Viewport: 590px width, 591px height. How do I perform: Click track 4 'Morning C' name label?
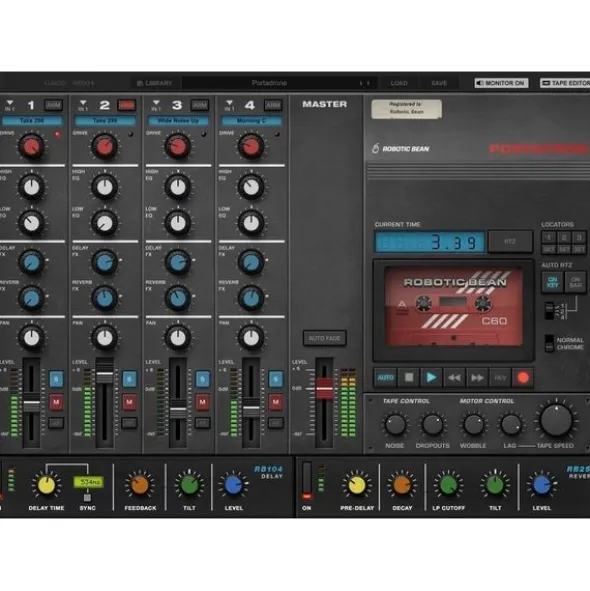251,121
